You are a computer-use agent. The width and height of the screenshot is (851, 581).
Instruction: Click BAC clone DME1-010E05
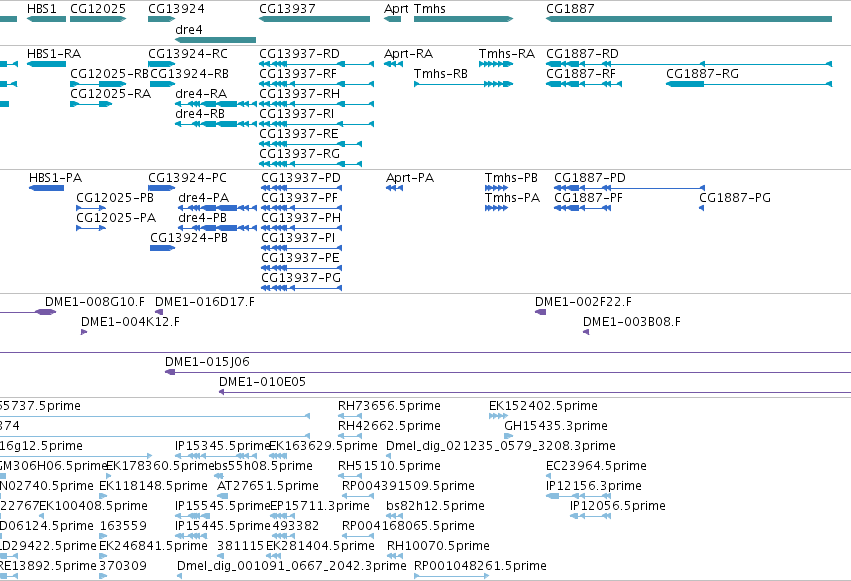click(x=262, y=382)
